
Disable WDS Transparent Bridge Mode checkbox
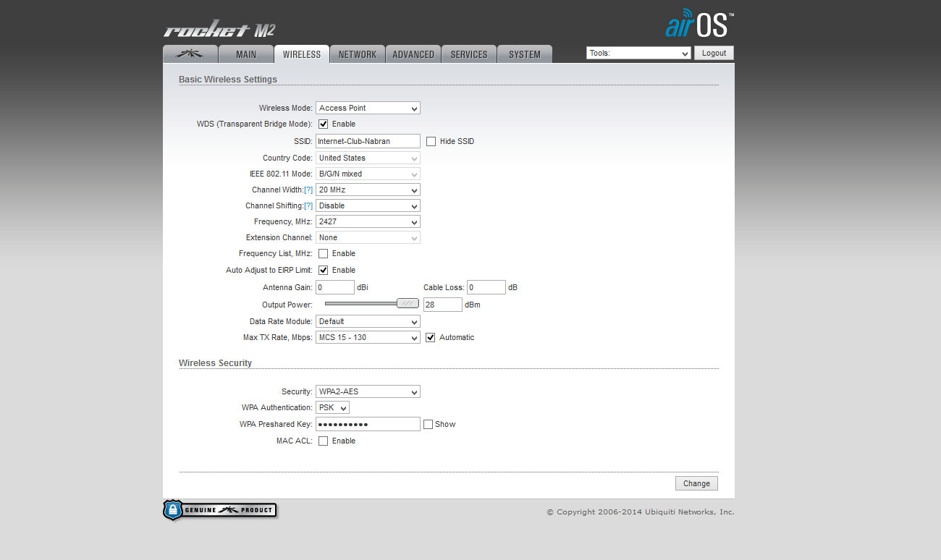(x=324, y=124)
